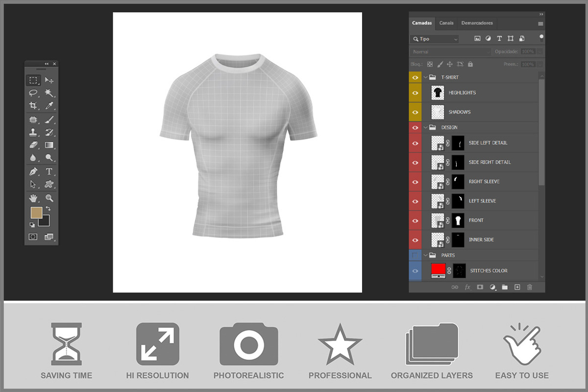588x392 pixels.
Task: Select the Brush tool
Action: coord(49,120)
